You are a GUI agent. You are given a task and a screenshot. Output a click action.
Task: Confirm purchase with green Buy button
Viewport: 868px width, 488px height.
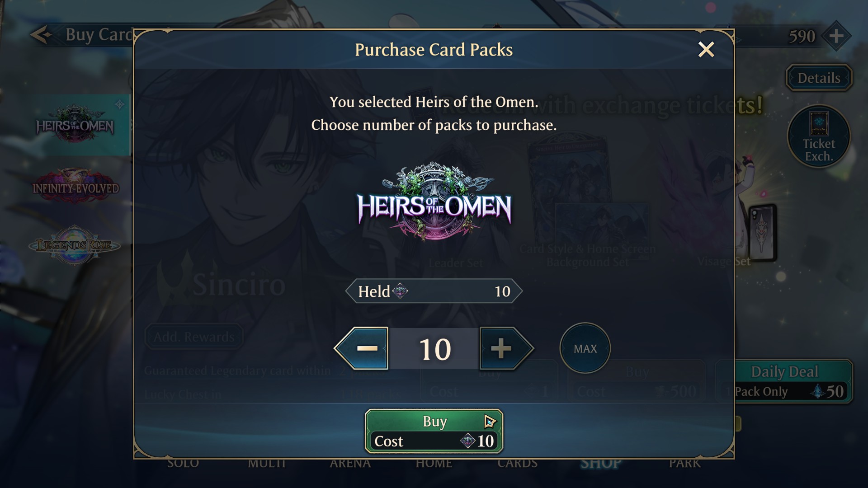click(x=434, y=431)
